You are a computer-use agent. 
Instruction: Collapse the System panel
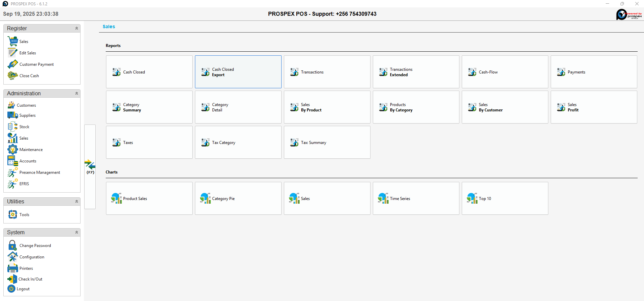(77, 233)
